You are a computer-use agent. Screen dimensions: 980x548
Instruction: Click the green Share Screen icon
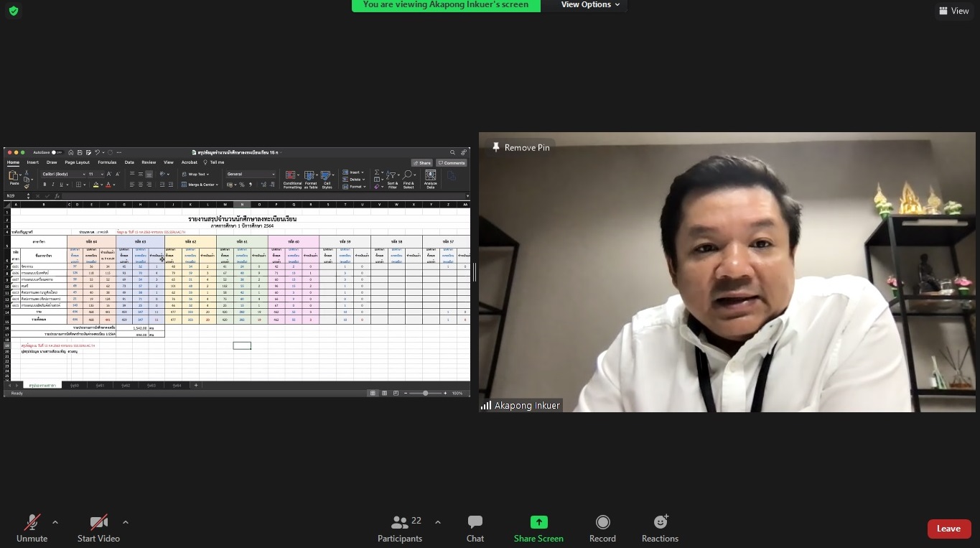click(x=538, y=523)
